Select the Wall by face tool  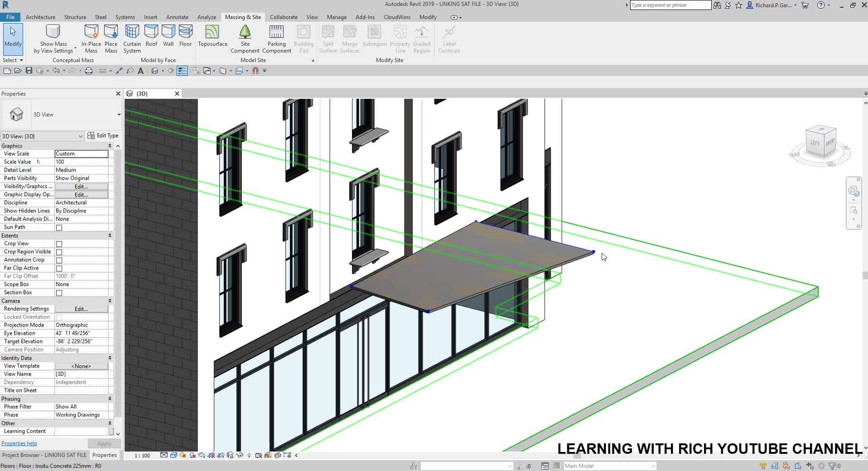coord(168,36)
